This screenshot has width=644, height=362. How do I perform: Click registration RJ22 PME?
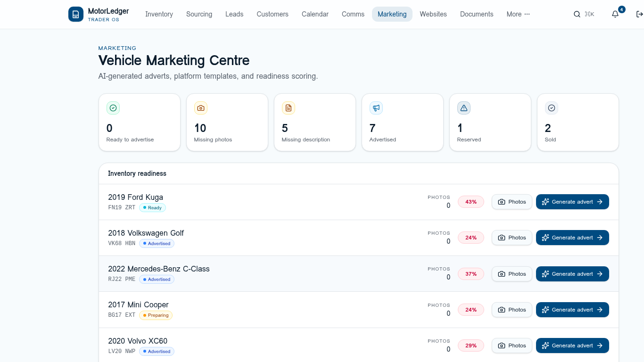[122, 279]
